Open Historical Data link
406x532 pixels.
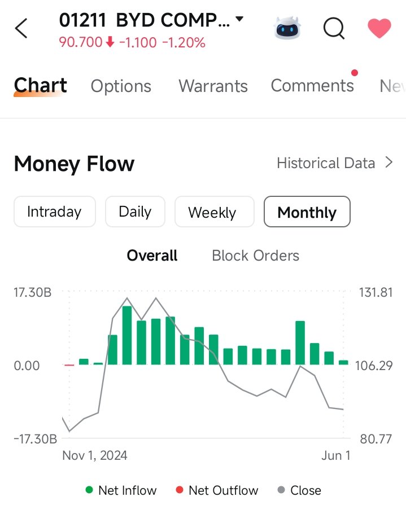click(x=326, y=163)
